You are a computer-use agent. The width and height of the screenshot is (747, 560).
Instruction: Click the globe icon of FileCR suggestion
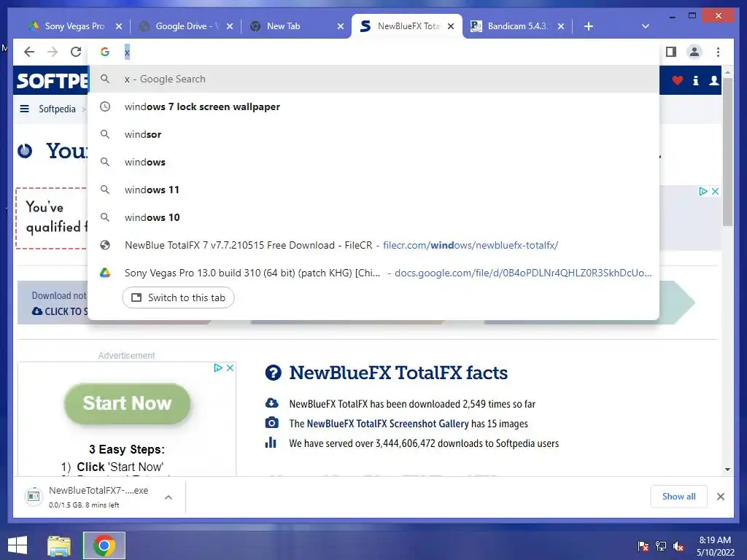point(105,245)
